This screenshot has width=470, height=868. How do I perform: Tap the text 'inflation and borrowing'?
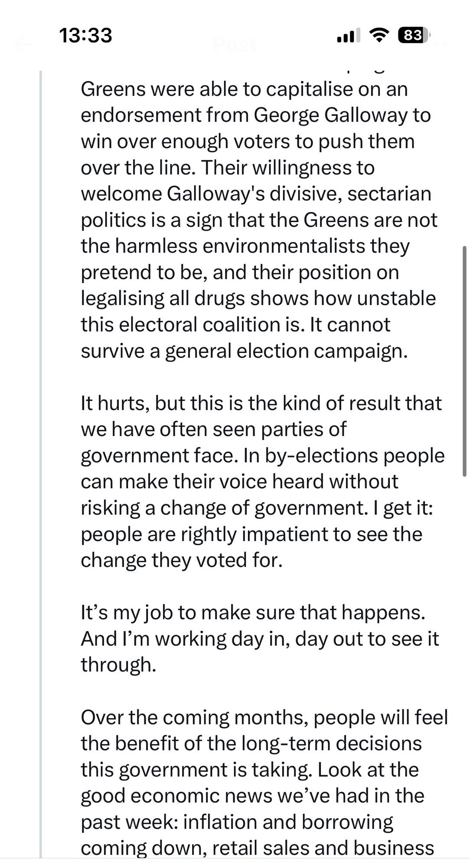pyautogui.click(x=288, y=822)
